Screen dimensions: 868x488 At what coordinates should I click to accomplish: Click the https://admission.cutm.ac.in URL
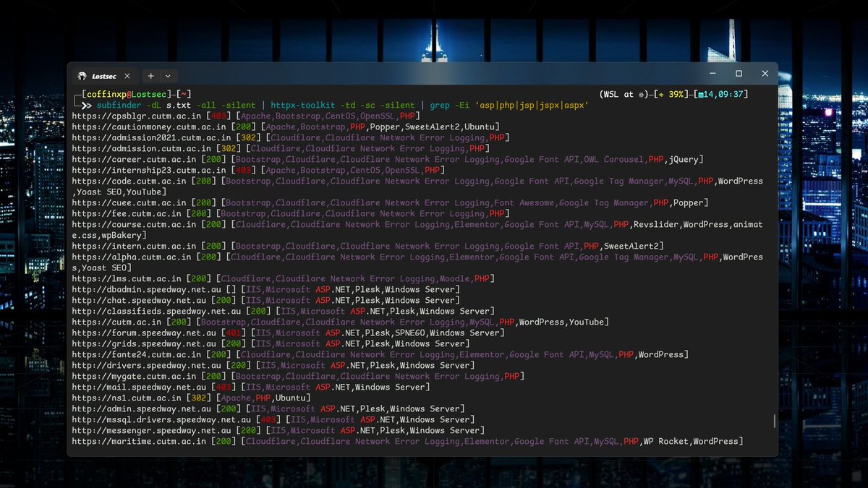(140, 149)
